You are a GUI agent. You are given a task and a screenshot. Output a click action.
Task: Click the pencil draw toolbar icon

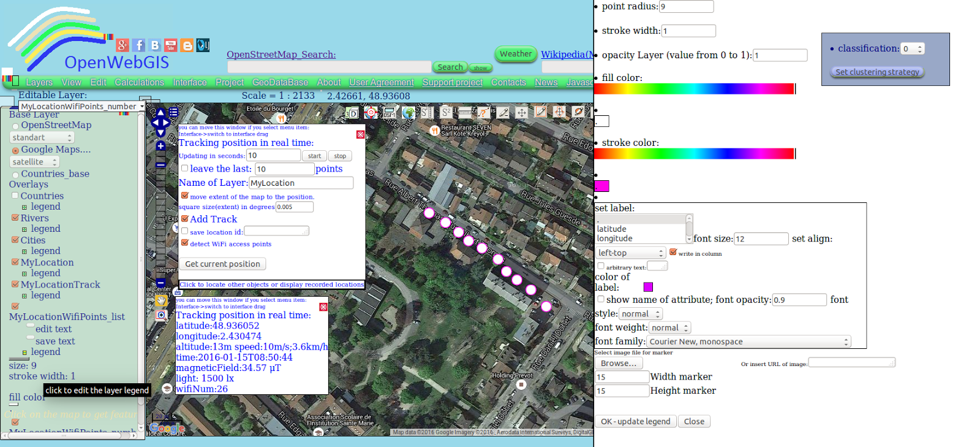coord(503,112)
